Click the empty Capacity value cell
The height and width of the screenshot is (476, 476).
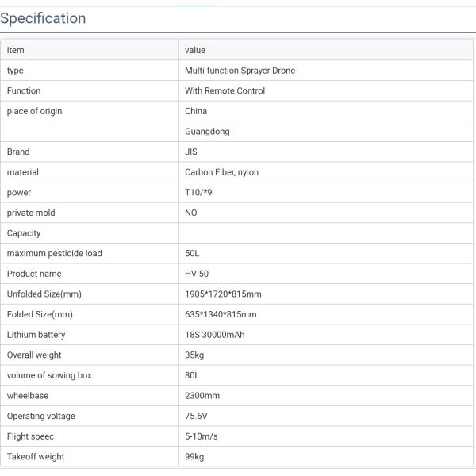(x=325, y=233)
